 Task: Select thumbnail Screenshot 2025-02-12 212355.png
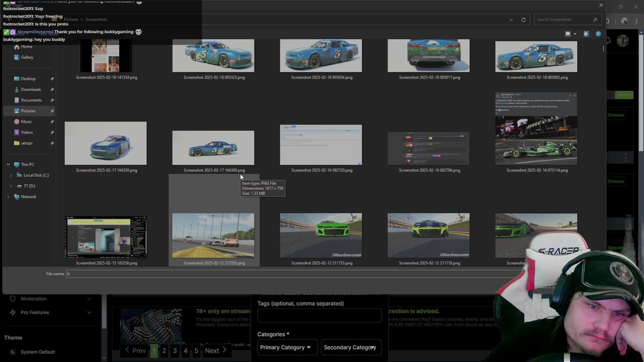pos(213,235)
